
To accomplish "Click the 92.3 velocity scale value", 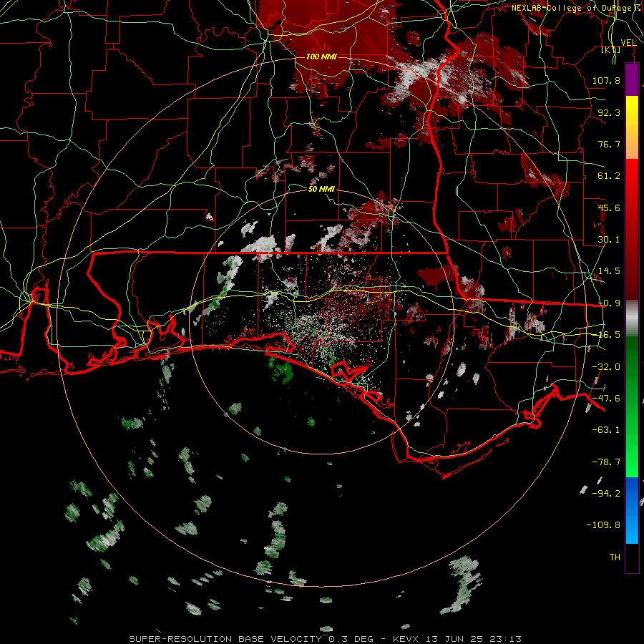I will point(609,112).
